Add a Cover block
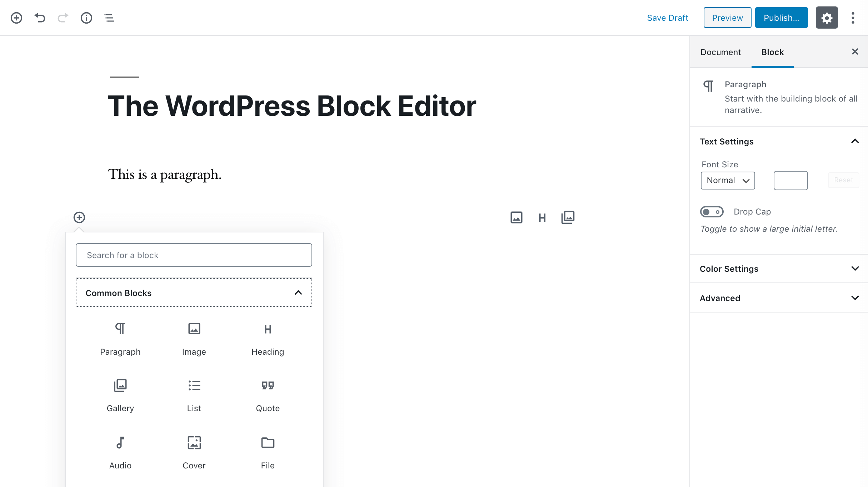This screenshot has width=868, height=487. (x=194, y=452)
